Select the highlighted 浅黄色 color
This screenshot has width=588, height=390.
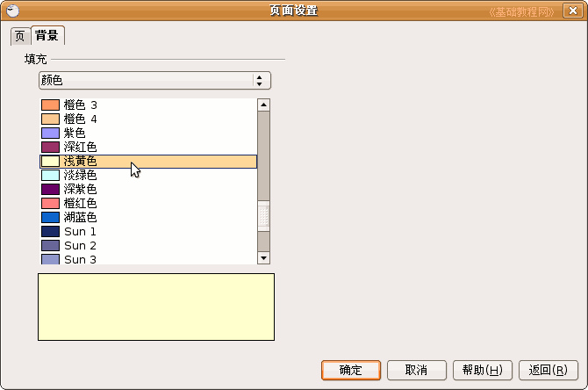point(80,162)
